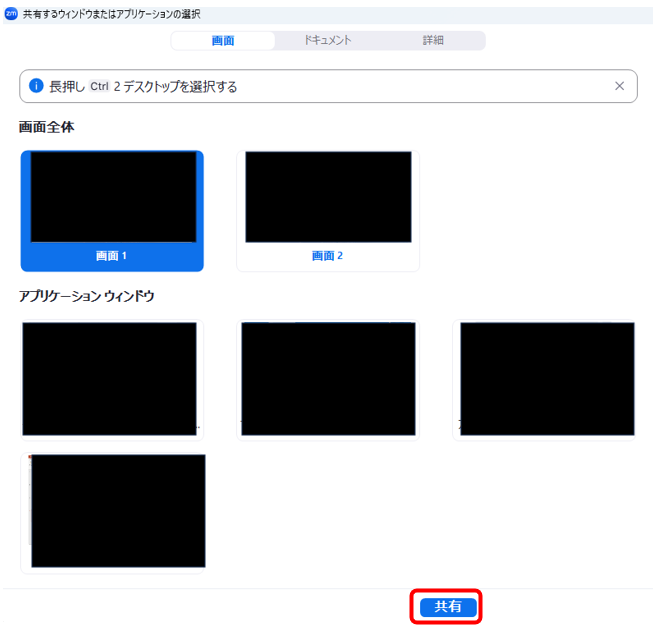Open the 詳細 tab
653x627 pixels.
point(433,40)
